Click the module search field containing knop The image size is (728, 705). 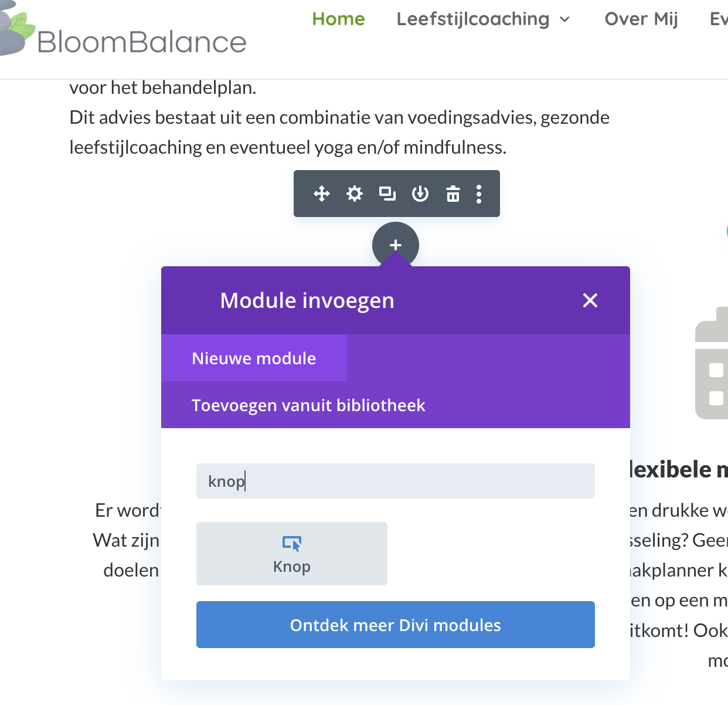[396, 481]
